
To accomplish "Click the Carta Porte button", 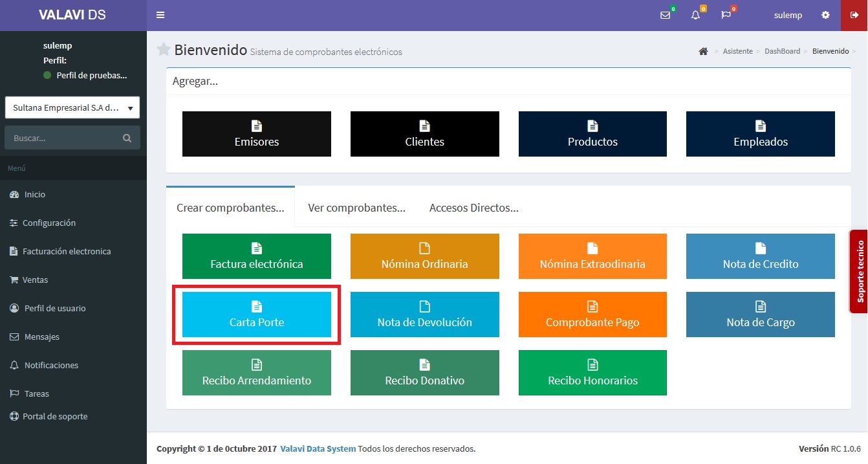I will (x=257, y=315).
